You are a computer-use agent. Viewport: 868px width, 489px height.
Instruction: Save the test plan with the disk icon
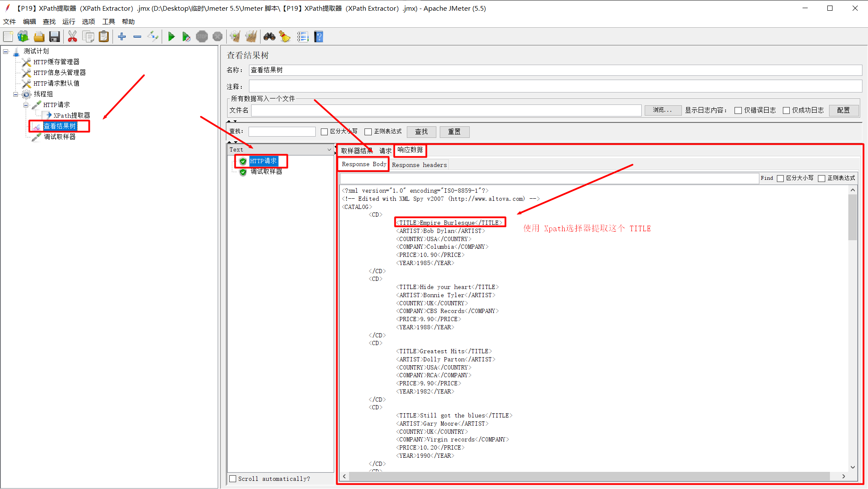[x=54, y=36]
